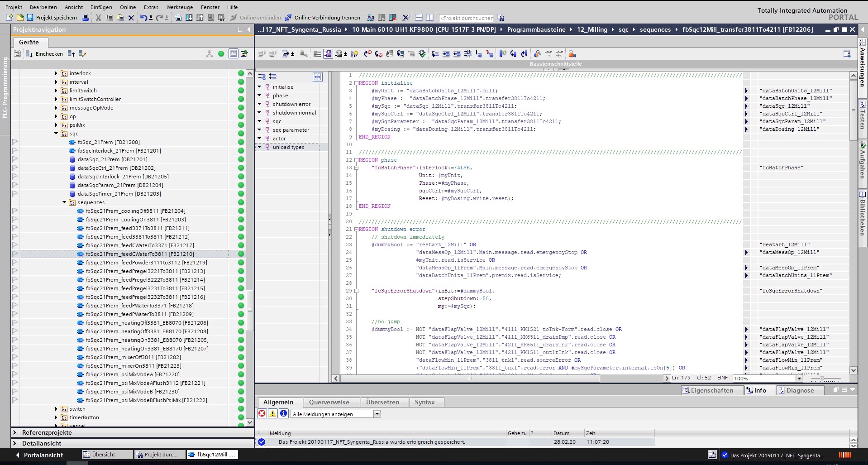Collapse the sequences folder
The width and height of the screenshot is (868, 465).
tap(64, 202)
